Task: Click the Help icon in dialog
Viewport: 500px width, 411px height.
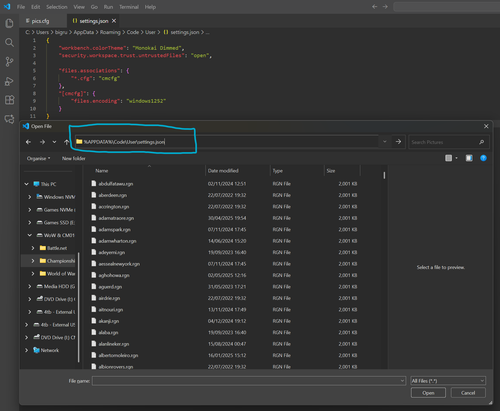Action: click(483, 158)
